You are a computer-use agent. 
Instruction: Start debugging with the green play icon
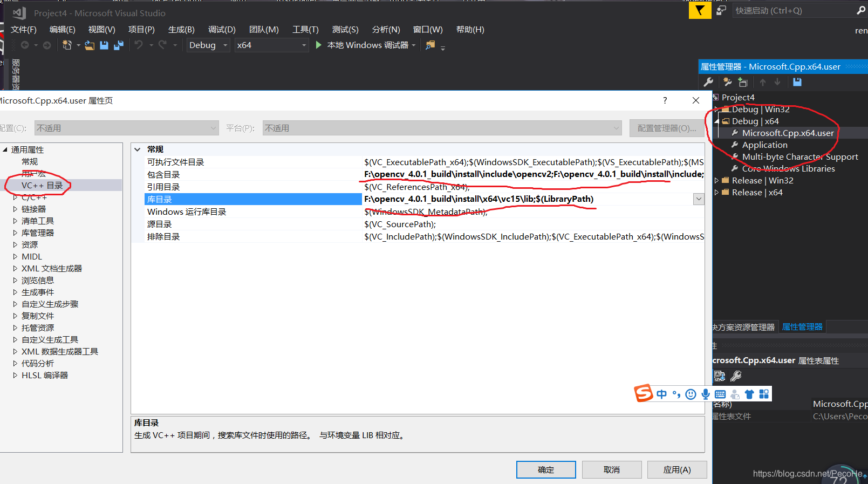click(318, 45)
